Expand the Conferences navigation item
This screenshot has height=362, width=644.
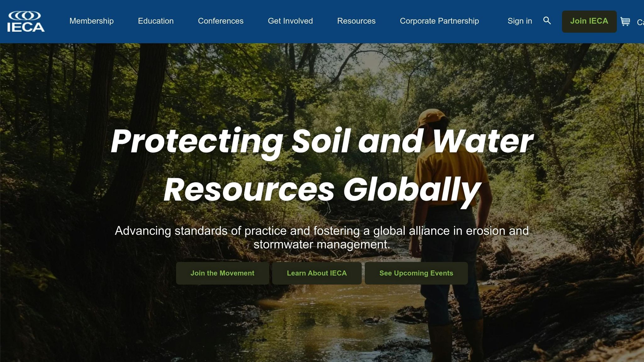pyautogui.click(x=220, y=21)
